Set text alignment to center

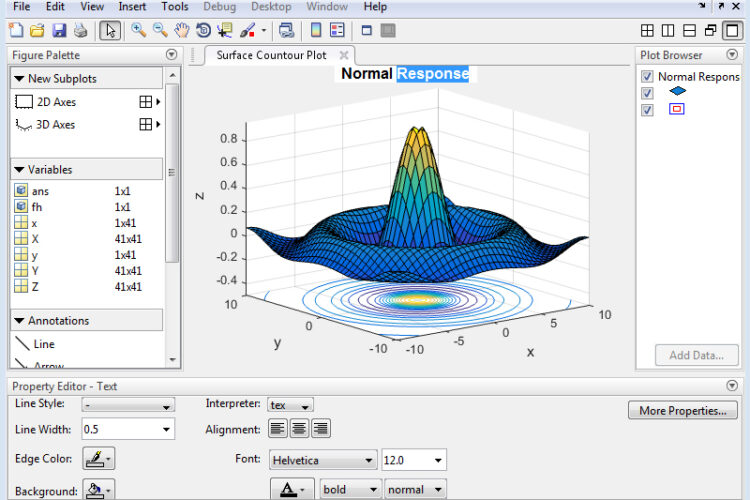(x=299, y=428)
